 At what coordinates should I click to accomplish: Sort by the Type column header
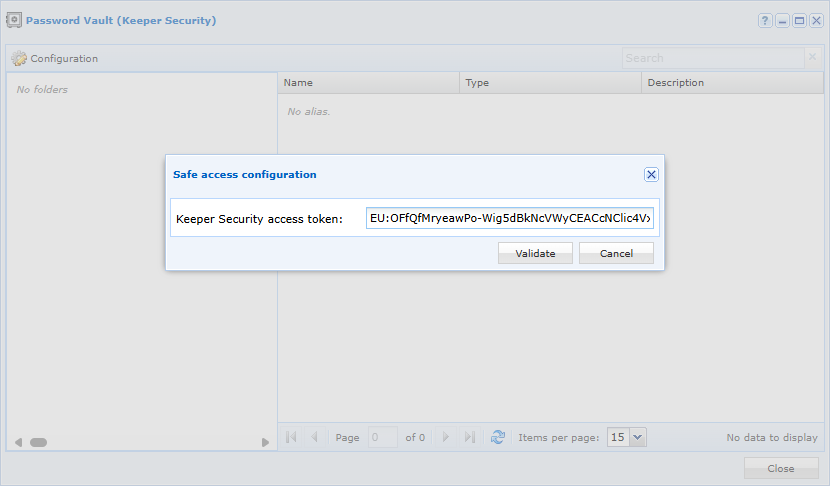tap(551, 83)
